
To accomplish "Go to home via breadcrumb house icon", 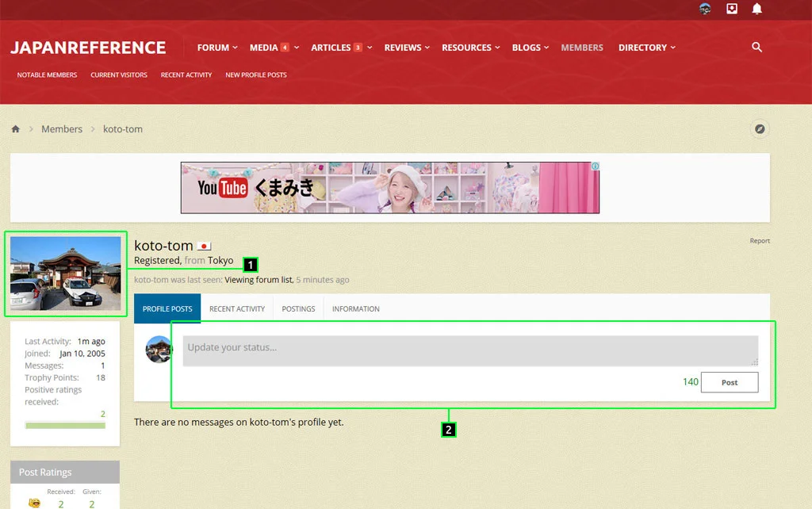I will coord(16,129).
